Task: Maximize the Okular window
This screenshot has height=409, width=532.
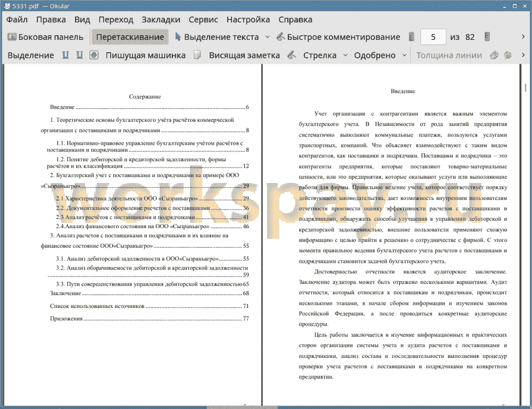Action: (514, 6)
